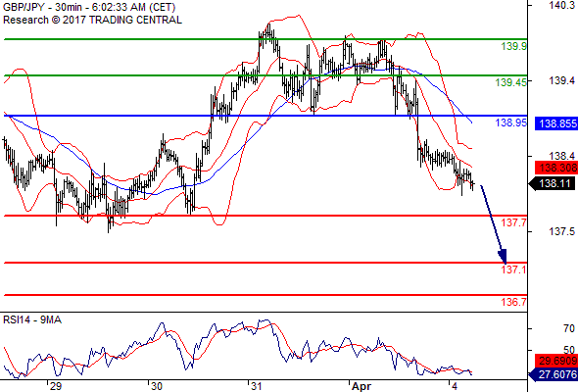This screenshot has width=578, height=392.
Task: Click the Research 2017 TRADING CENTRAL text
Action: click(92, 20)
